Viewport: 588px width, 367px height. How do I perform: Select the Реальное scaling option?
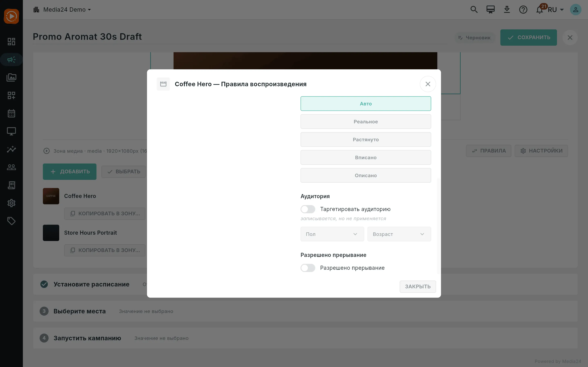(x=366, y=122)
